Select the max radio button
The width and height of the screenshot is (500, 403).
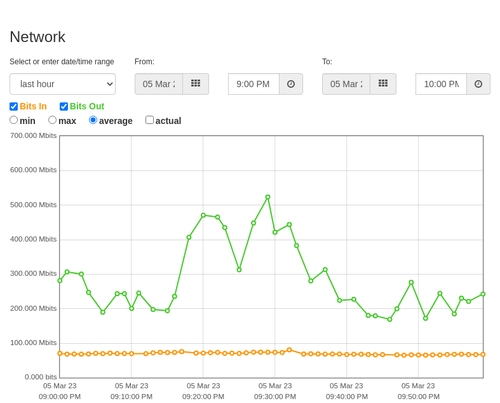(52, 120)
